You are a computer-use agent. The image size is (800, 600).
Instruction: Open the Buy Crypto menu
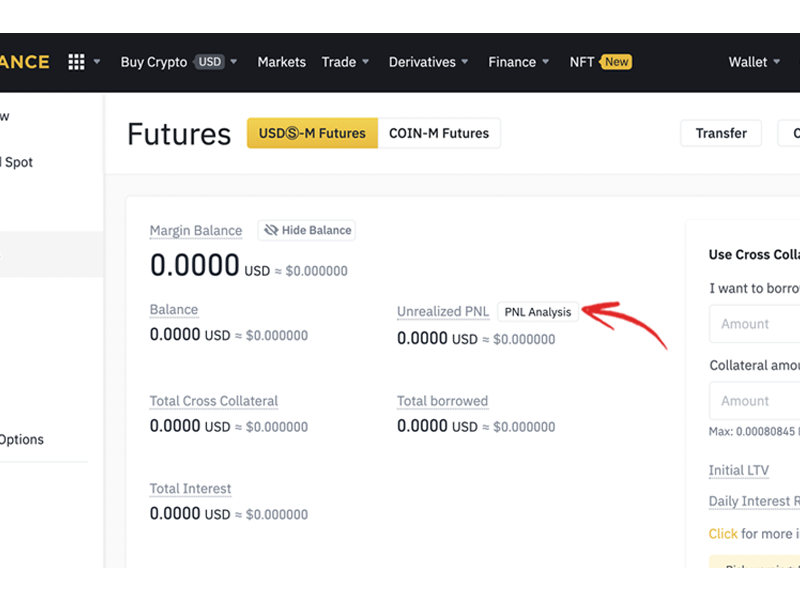(x=154, y=62)
